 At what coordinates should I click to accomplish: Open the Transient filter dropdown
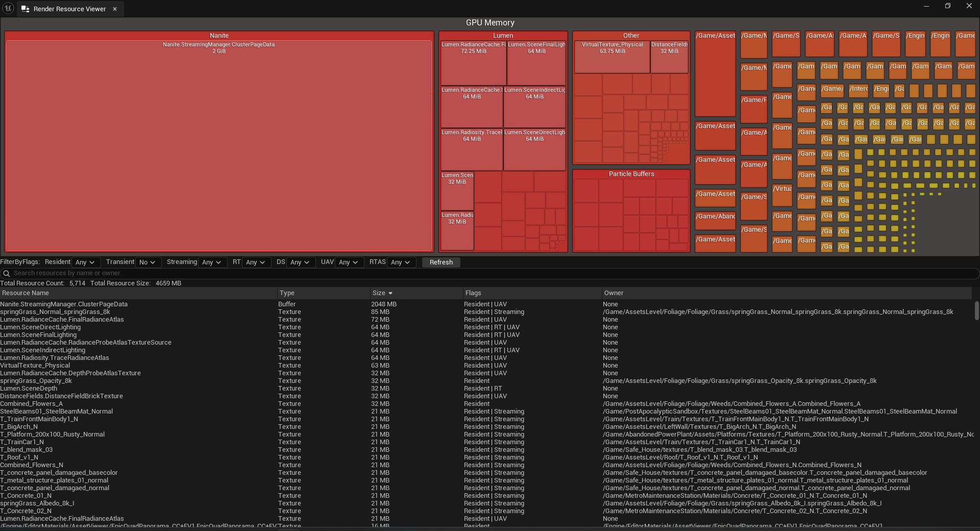(x=148, y=262)
